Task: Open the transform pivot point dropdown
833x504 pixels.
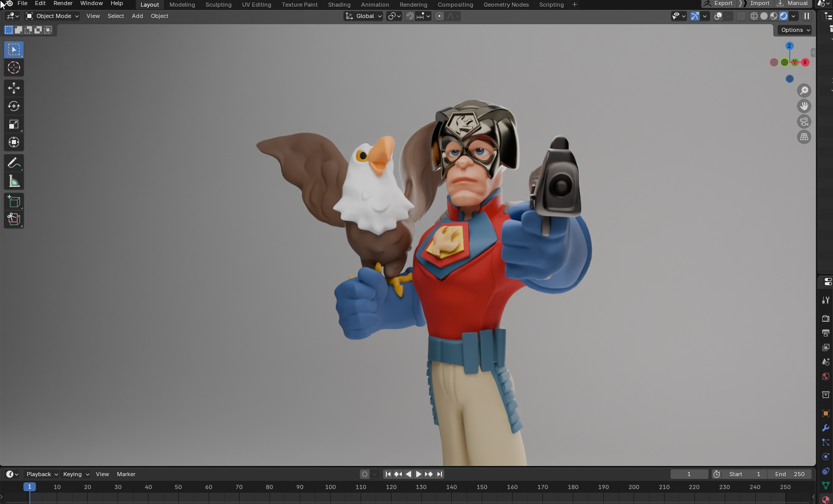Action: click(x=395, y=16)
